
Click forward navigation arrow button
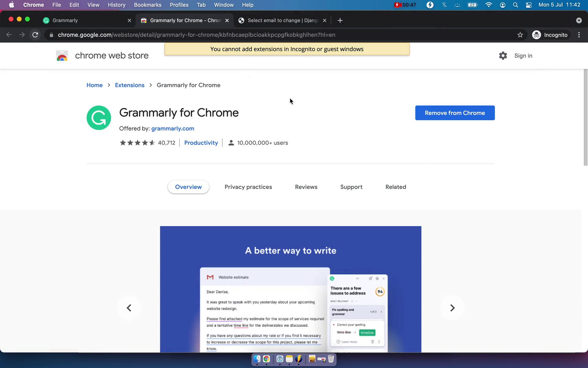click(21, 35)
